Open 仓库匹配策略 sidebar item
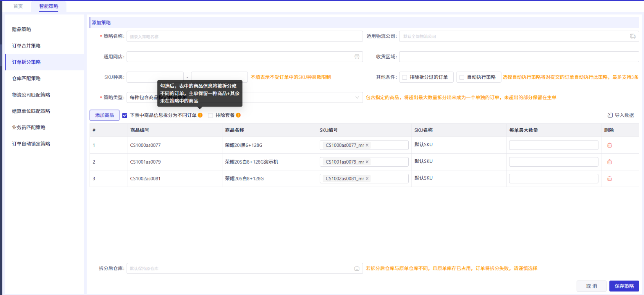Viewport: 644px width, 295px height. 26,78
